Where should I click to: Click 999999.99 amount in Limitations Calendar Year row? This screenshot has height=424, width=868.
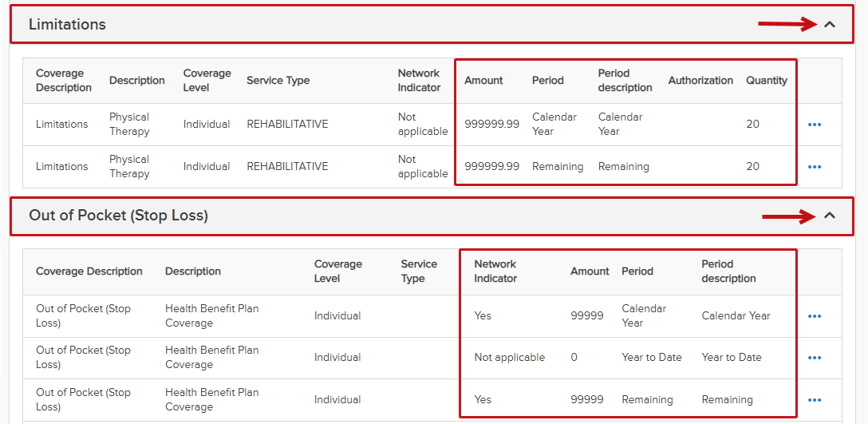(491, 124)
